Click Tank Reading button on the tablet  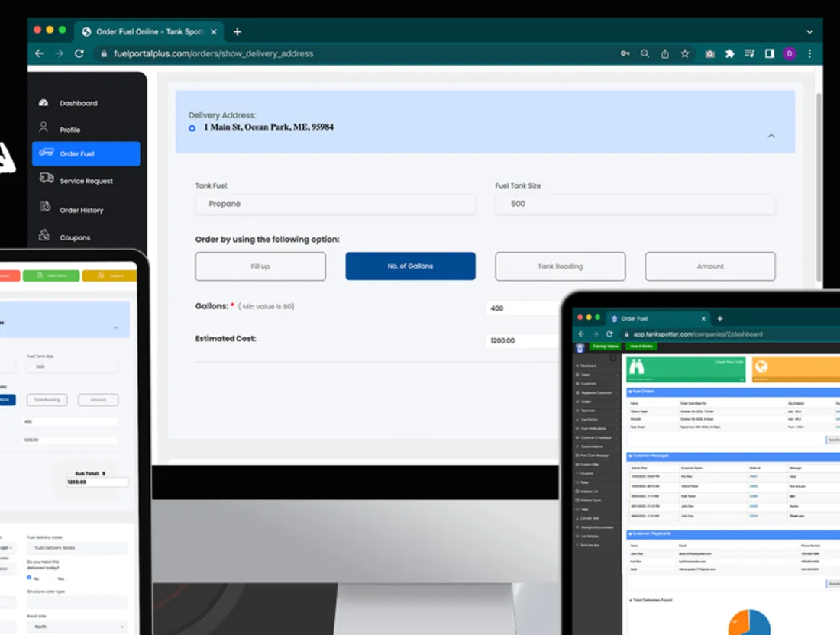click(47, 400)
